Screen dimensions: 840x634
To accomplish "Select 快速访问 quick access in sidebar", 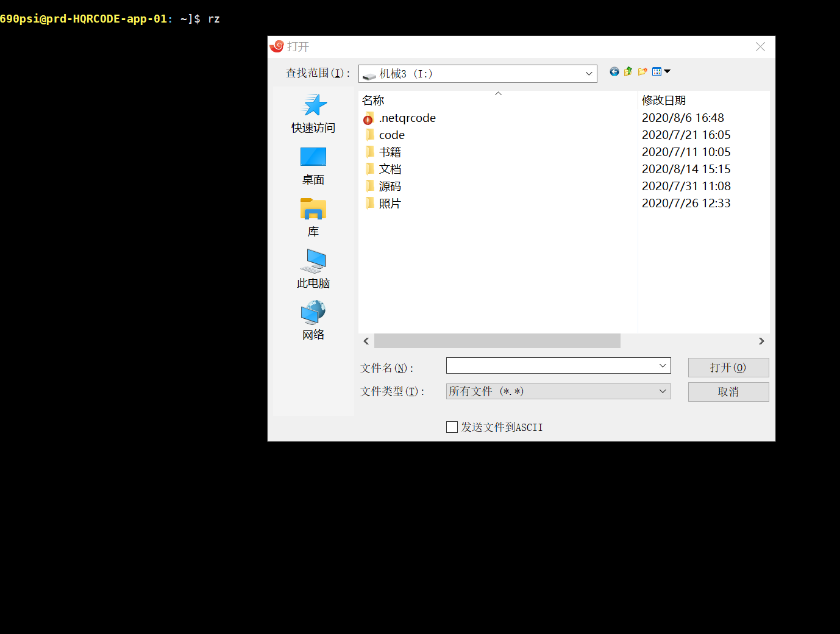I will (x=313, y=114).
